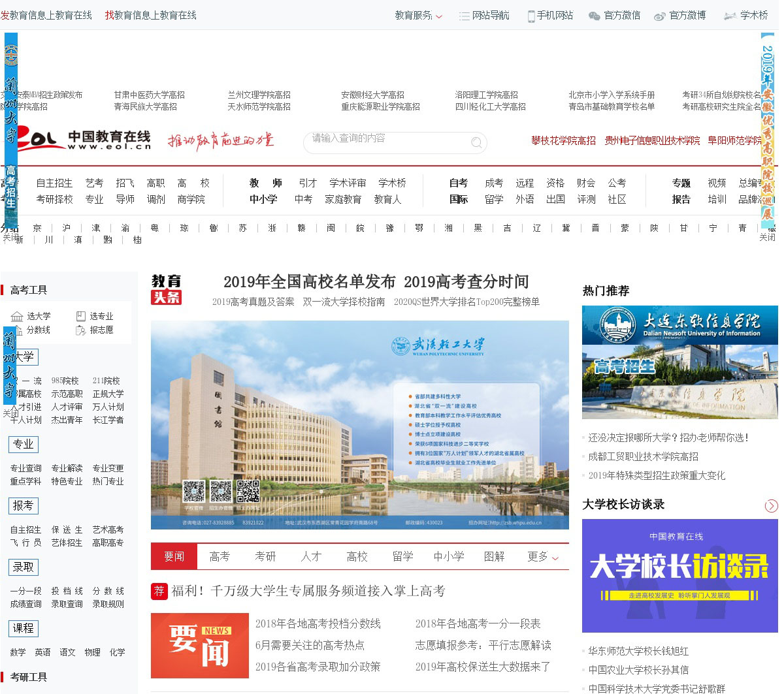Switch to the 高考 news tab
The width and height of the screenshot is (784, 694).
(x=220, y=557)
